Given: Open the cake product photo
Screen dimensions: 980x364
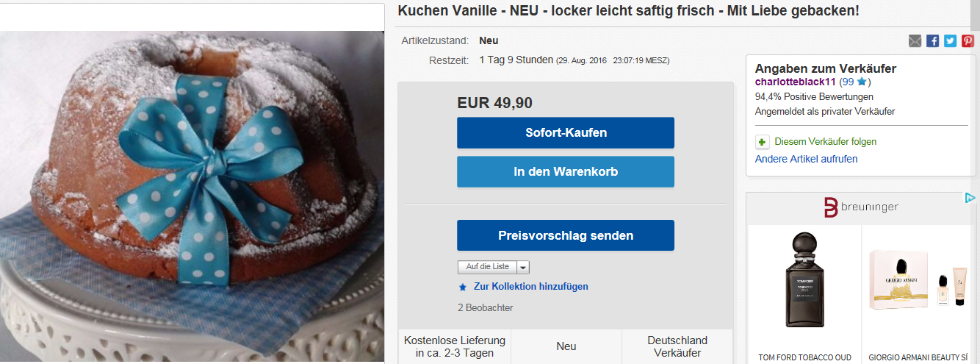Looking at the screenshot, I should pyautogui.click(x=192, y=197).
